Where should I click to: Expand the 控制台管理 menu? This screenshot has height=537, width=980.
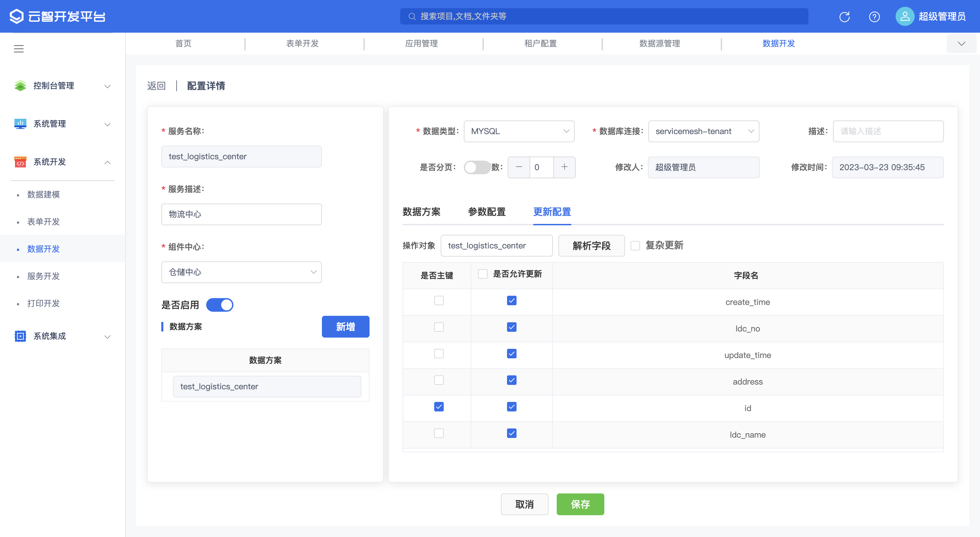click(x=108, y=86)
